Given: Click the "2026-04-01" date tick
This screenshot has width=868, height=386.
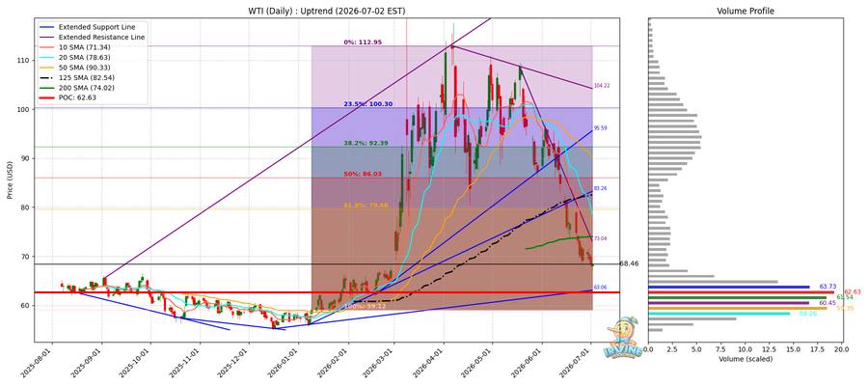Looking at the screenshot, I should click(429, 363).
